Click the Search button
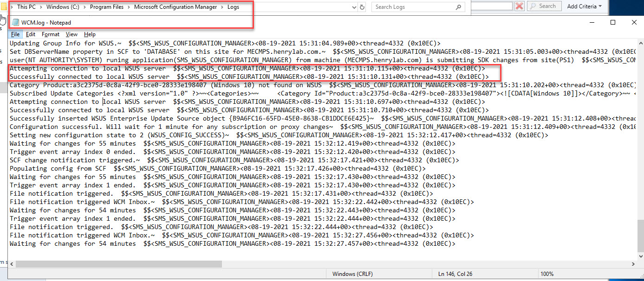This screenshot has width=644, height=281. point(543,6)
